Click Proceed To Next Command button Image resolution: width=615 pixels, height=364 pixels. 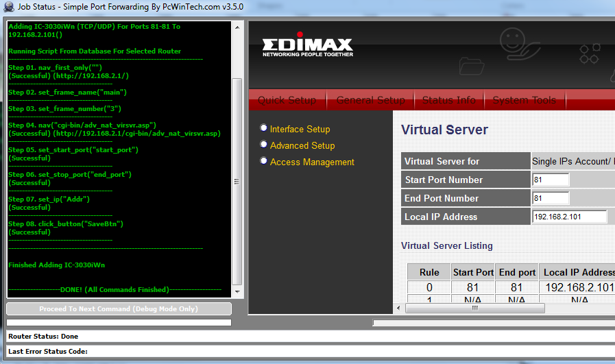point(119,308)
